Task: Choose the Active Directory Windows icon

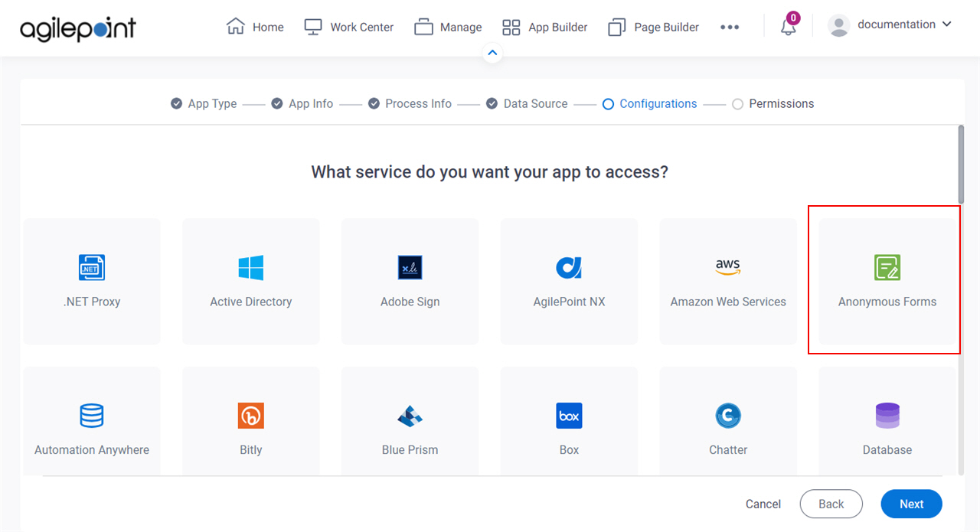Action: [251, 268]
